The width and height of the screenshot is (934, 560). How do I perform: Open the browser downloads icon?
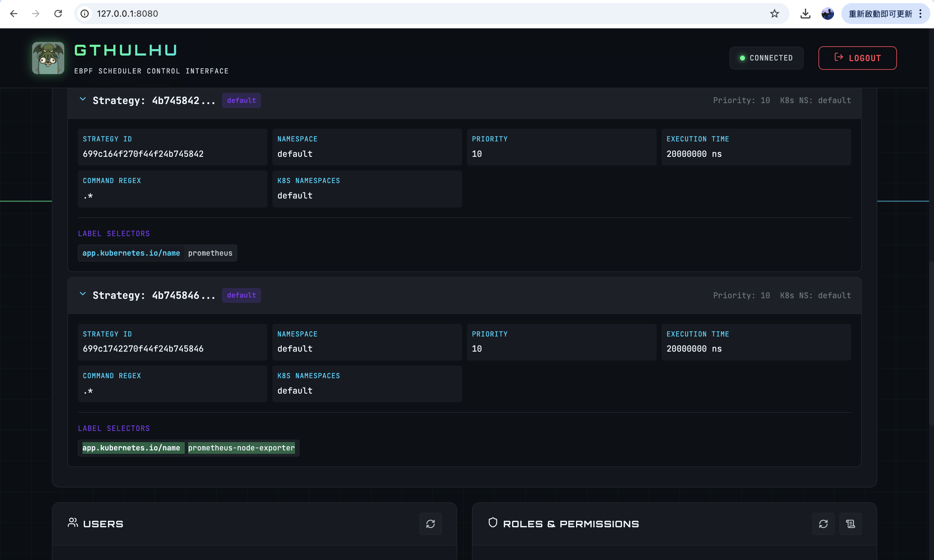click(x=805, y=14)
